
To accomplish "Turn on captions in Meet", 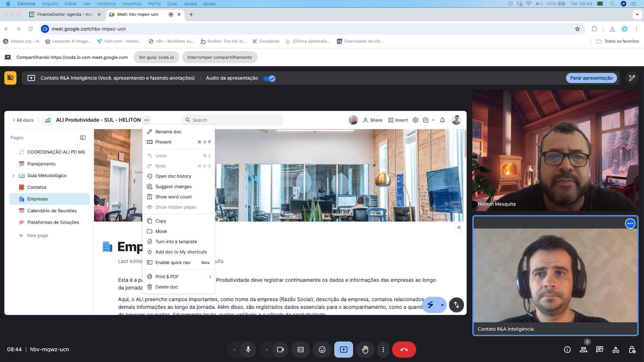I will point(301,350).
